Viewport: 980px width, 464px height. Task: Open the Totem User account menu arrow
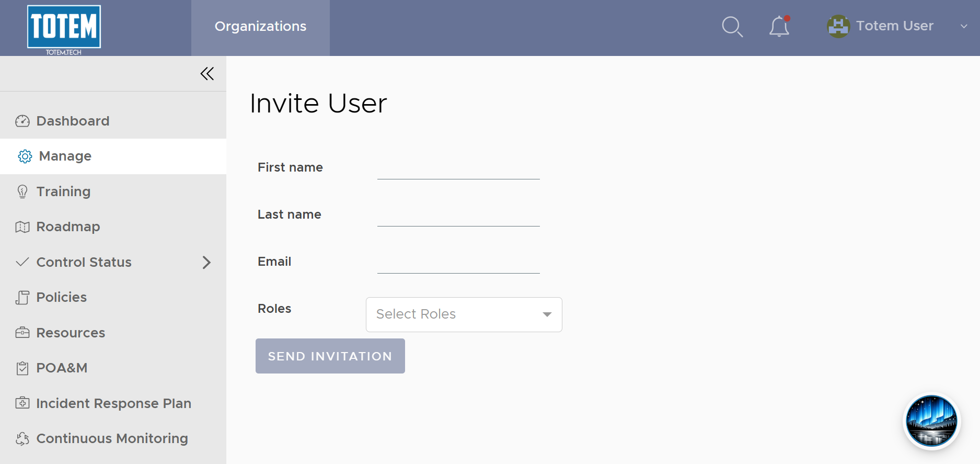tap(964, 26)
